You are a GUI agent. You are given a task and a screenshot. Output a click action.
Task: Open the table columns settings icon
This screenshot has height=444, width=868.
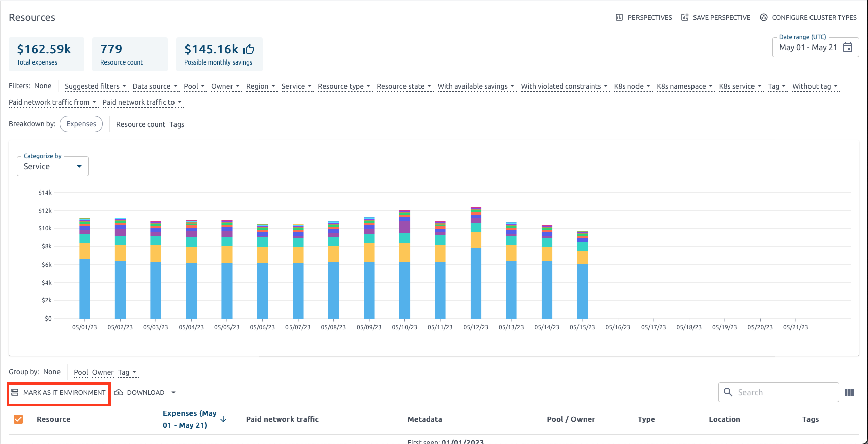849,392
